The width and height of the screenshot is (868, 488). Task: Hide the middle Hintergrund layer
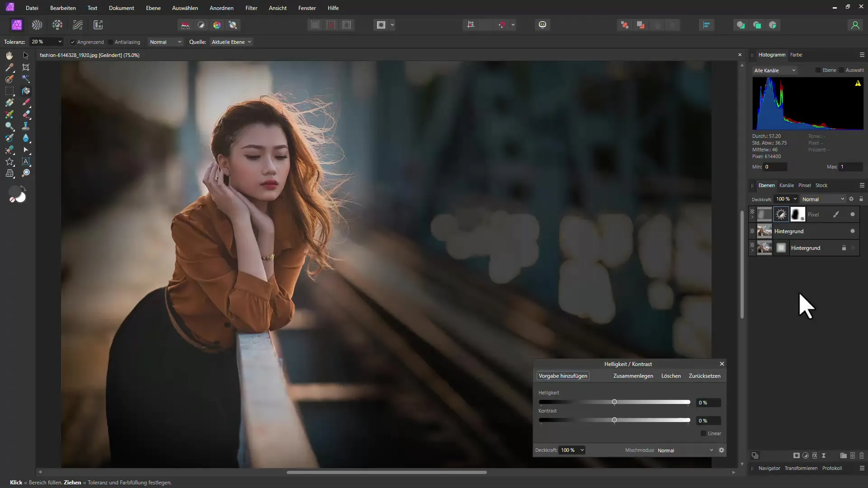[x=853, y=231]
